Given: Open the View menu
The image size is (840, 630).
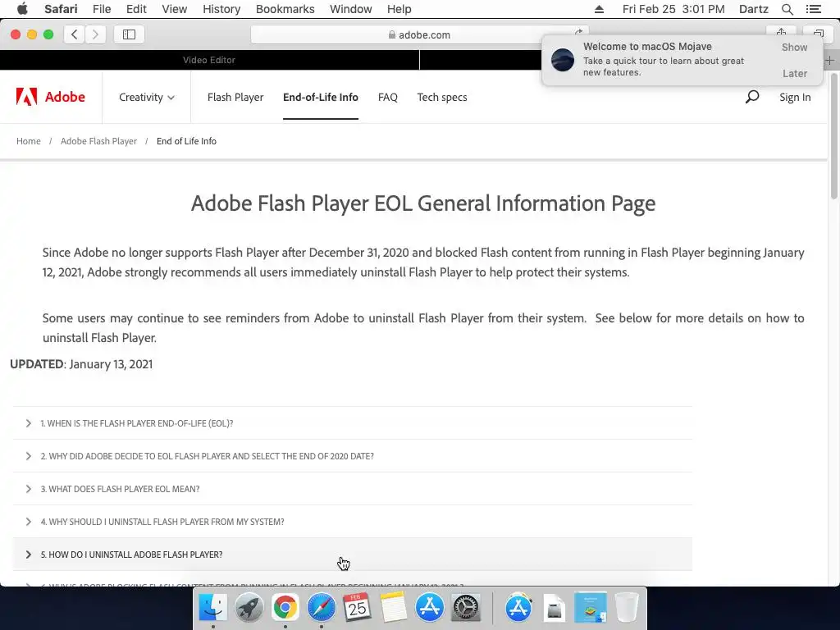Looking at the screenshot, I should pos(175,9).
